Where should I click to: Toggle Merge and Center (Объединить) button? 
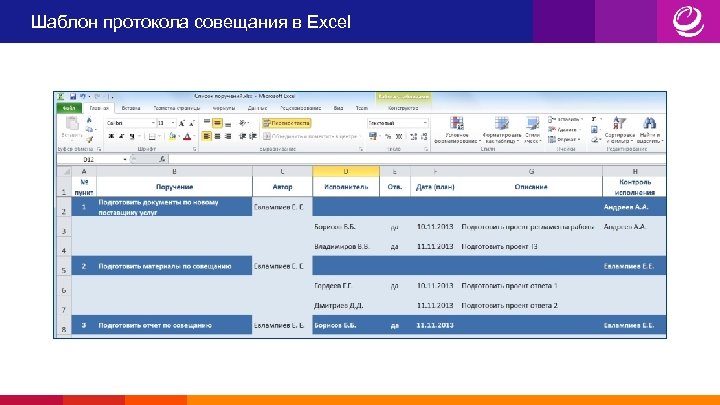[x=310, y=136]
